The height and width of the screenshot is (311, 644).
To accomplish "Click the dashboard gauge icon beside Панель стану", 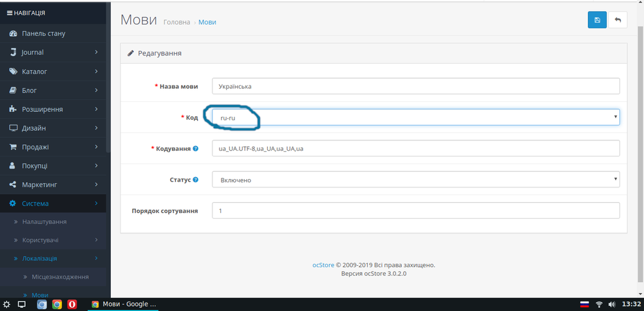I will point(13,33).
